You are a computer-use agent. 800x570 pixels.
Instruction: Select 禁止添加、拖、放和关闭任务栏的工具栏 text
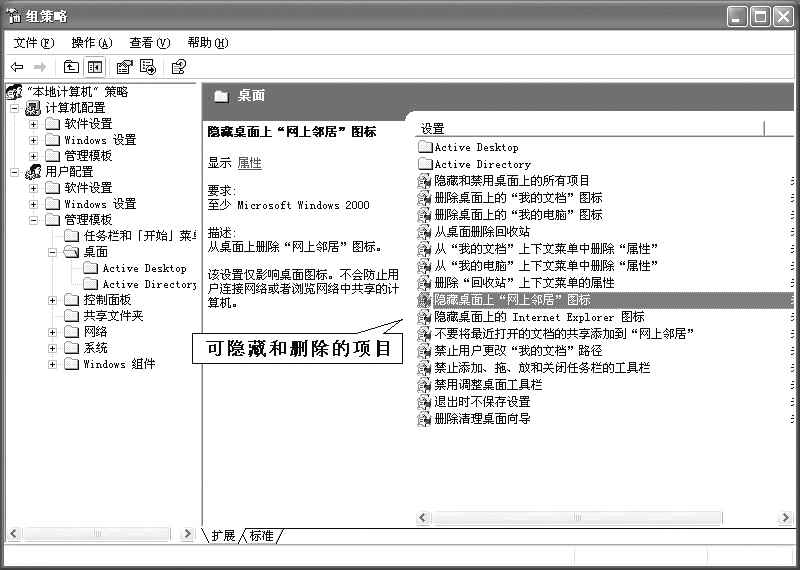coord(542,368)
